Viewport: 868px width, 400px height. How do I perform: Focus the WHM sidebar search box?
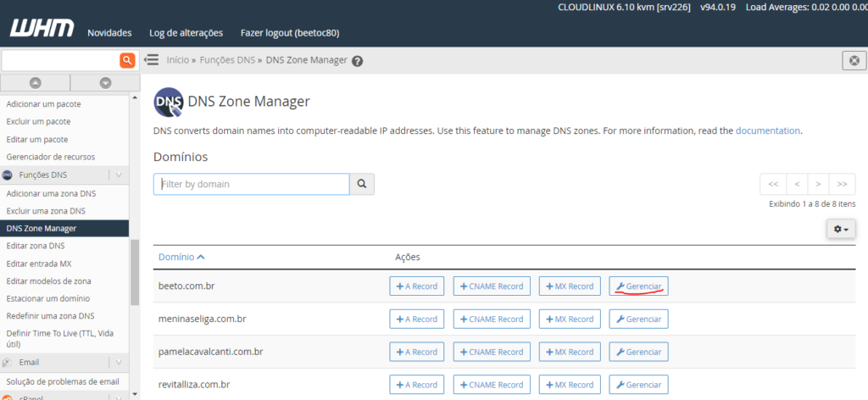coord(61,60)
